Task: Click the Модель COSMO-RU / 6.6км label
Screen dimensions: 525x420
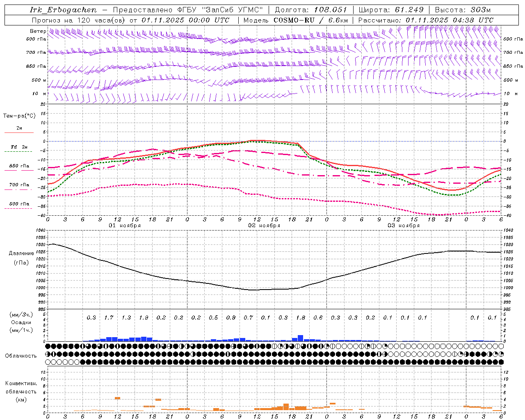Action: 296,20
